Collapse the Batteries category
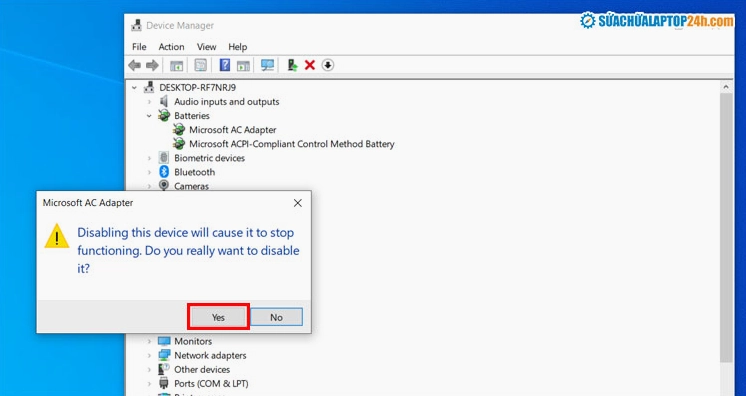Screen dimensions: 746x396 [x=149, y=116]
